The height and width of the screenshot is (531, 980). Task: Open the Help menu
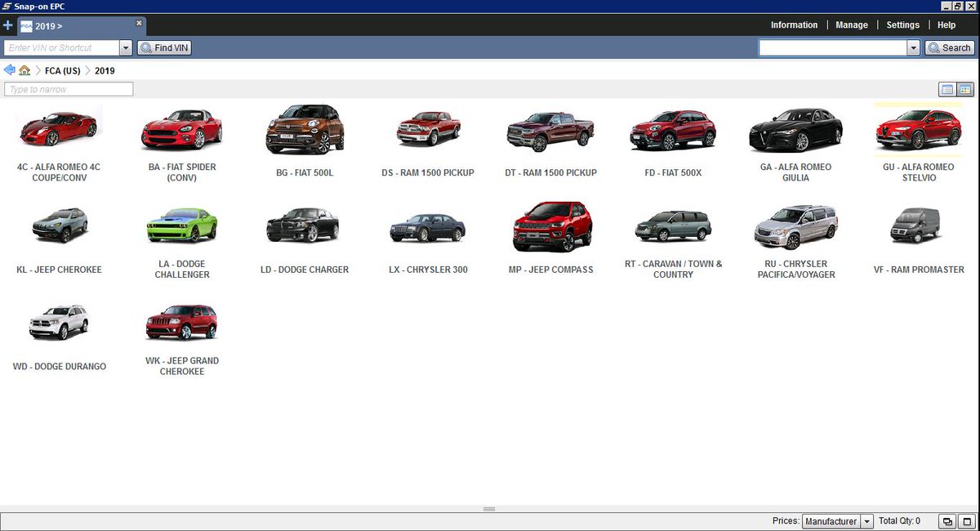click(947, 25)
